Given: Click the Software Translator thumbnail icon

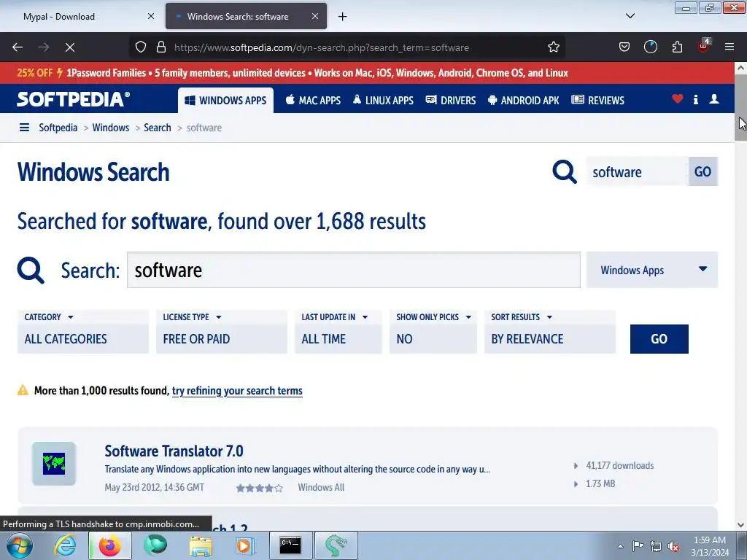Looking at the screenshot, I should [54, 463].
